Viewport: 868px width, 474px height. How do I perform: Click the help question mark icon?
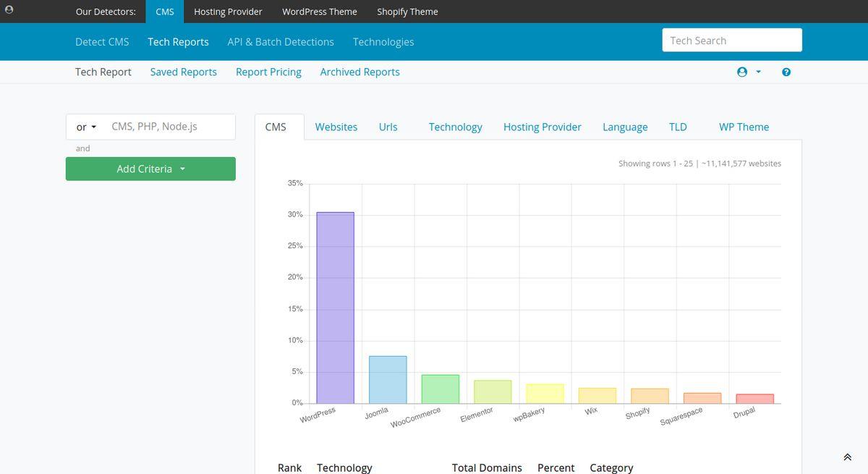point(786,72)
